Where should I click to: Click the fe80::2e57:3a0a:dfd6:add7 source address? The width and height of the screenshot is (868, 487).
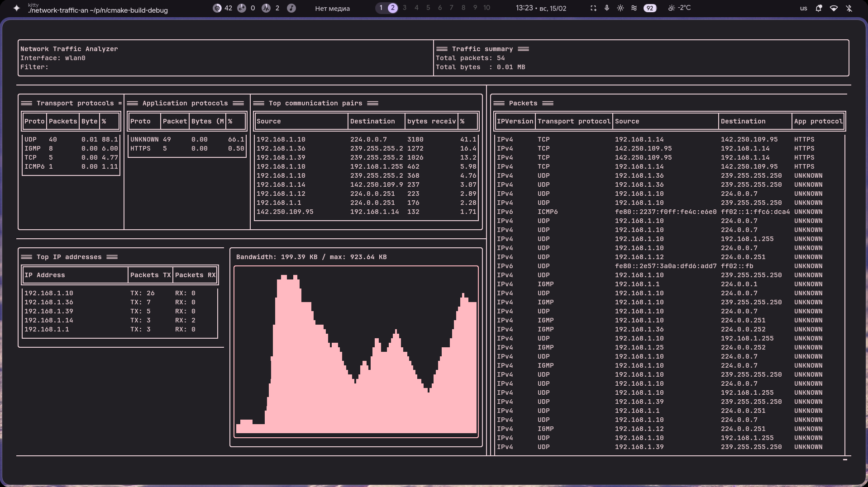[666, 266]
